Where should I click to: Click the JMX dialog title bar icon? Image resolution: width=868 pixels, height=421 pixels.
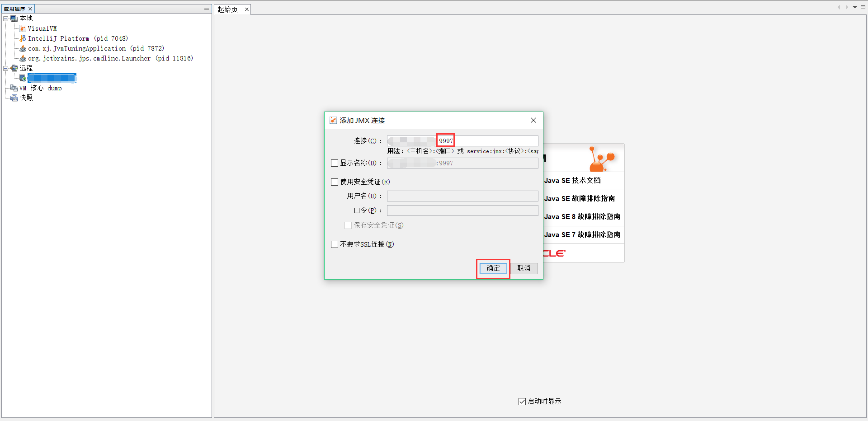333,120
